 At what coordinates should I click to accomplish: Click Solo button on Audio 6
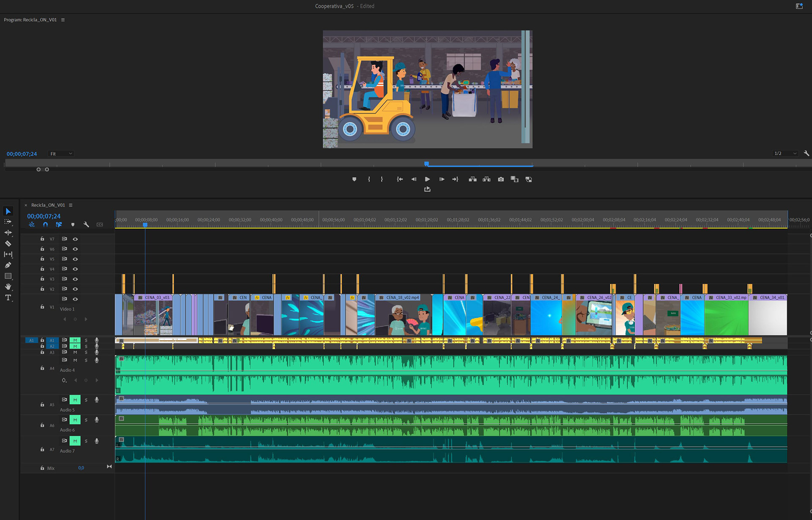pos(86,420)
